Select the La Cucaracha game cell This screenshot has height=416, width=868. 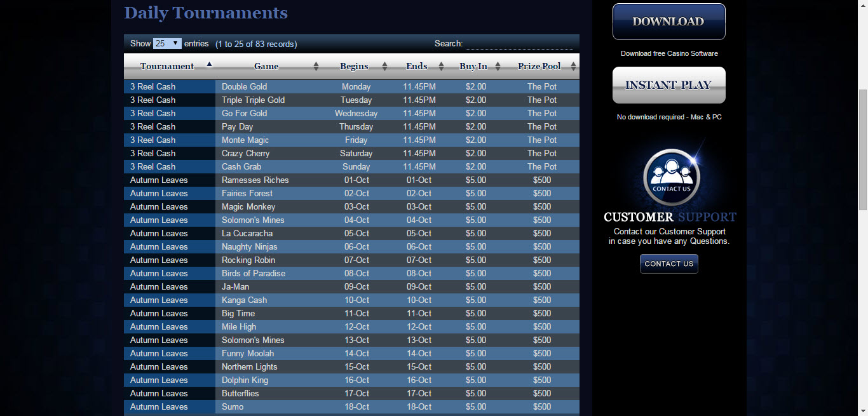(x=269, y=233)
